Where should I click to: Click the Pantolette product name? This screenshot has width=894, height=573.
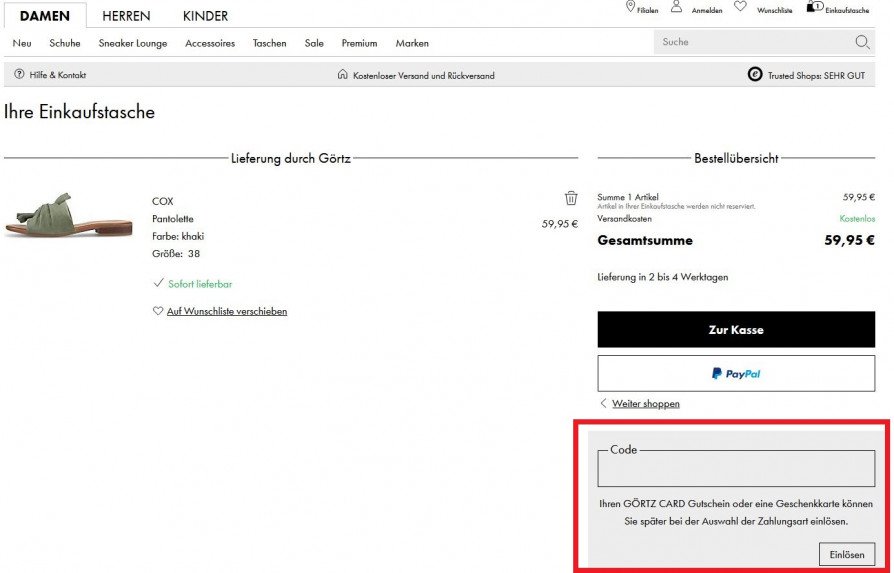173,218
